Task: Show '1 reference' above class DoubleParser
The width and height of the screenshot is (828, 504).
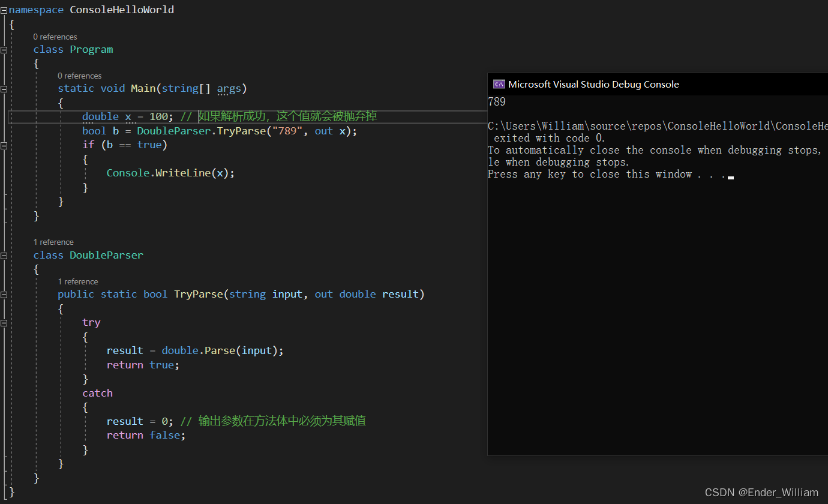Action: (53, 242)
